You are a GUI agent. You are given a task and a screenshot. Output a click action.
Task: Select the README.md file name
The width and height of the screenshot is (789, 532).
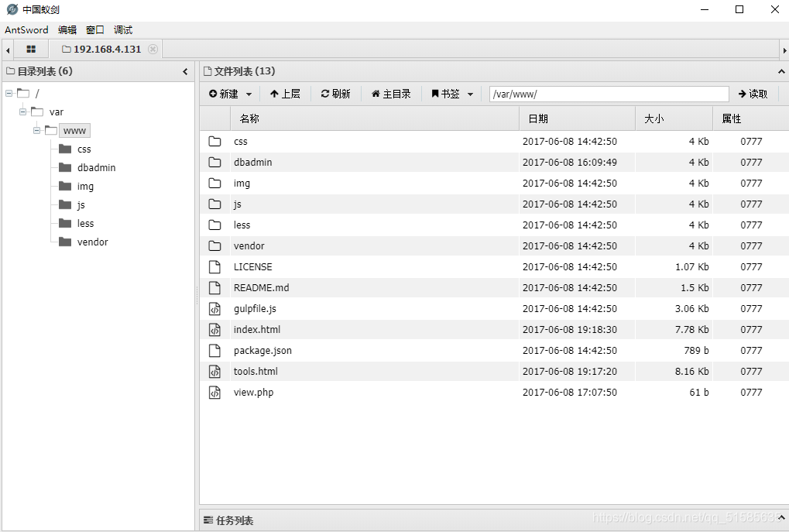[x=261, y=288]
